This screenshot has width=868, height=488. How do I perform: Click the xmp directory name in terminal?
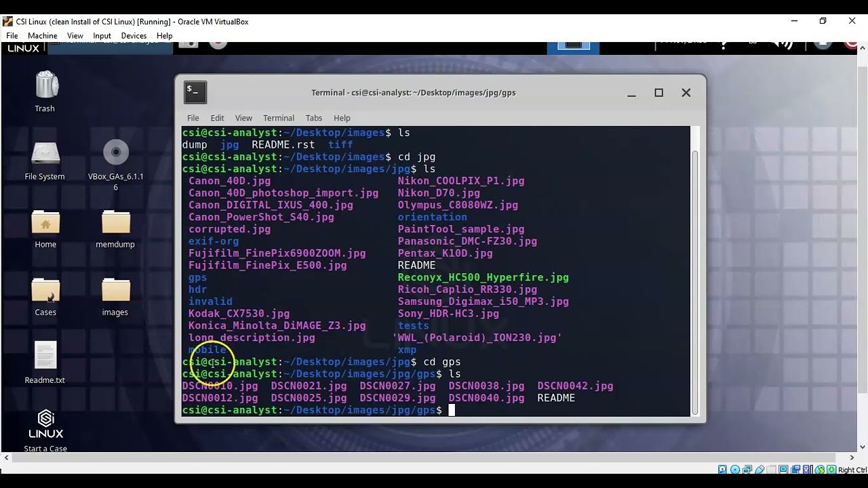407,350
